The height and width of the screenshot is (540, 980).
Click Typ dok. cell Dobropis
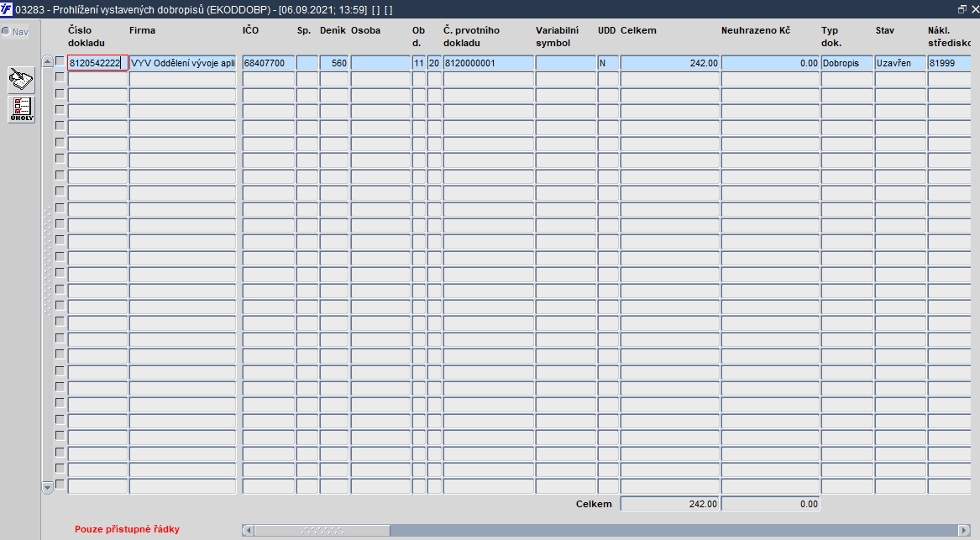coord(846,62)
